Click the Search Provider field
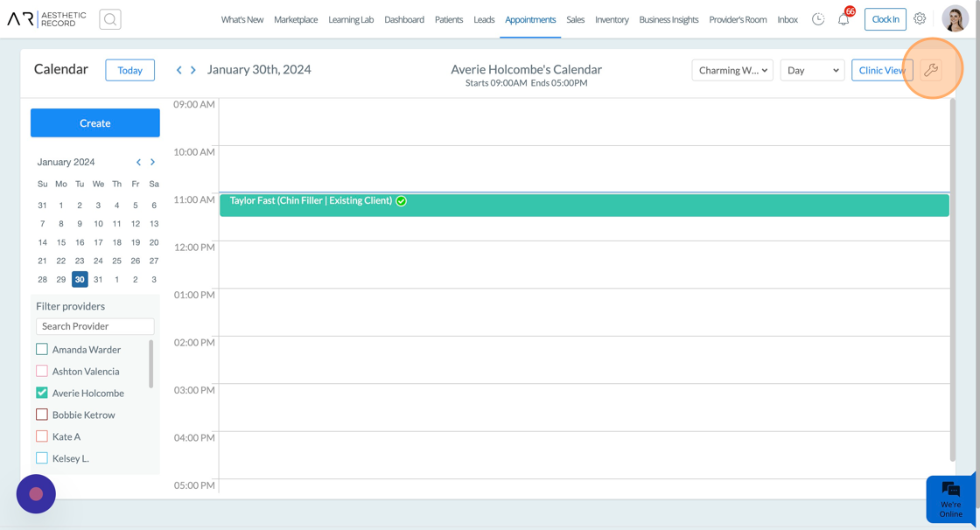The height and width of the screenshot is (530, 980). pyautogui.click(x=95, y=326)
